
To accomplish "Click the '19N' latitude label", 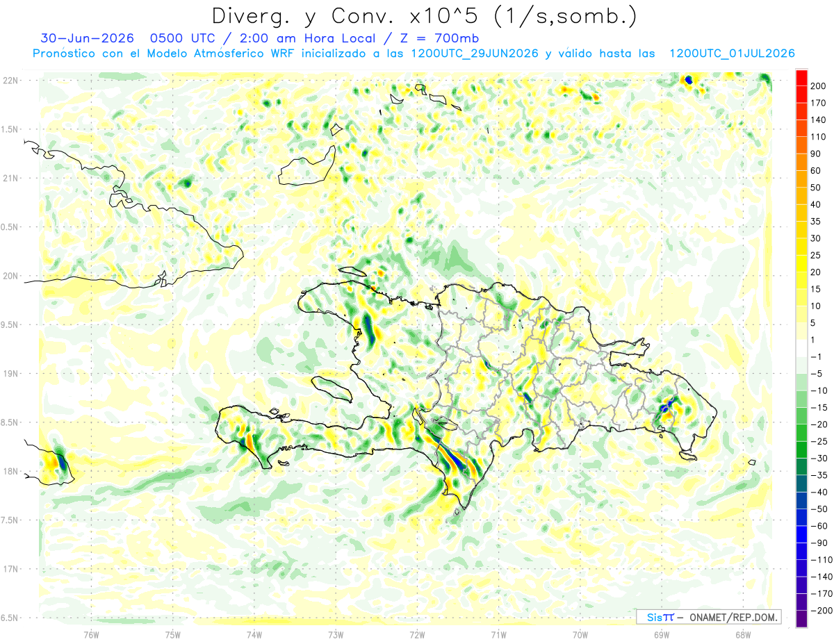I will [10, 373].
